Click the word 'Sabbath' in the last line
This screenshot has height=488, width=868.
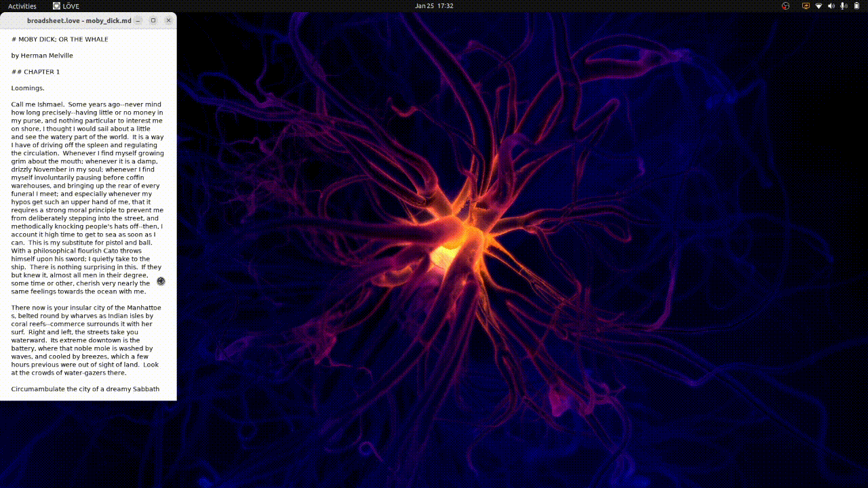click(x=146, y=389)
